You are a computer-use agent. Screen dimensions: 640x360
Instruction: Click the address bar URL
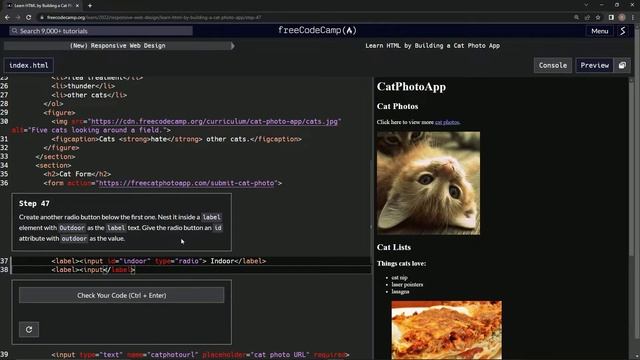pyautogui.click(x=154, y=18)
